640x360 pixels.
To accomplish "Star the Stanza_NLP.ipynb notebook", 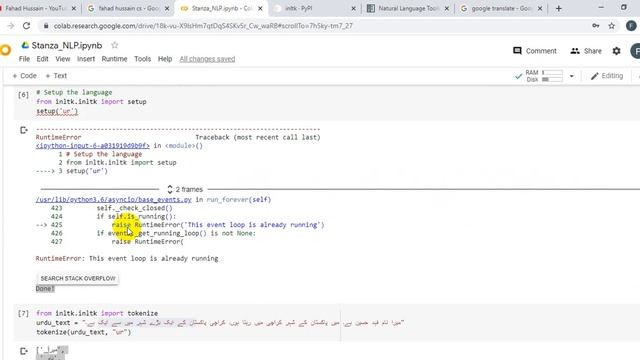I will tap(115, 45).
